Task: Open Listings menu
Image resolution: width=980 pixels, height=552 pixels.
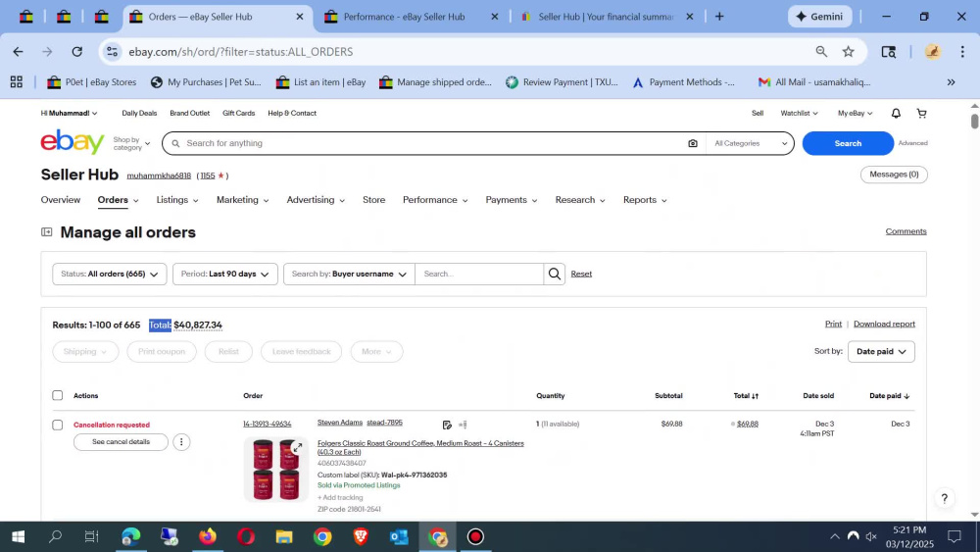Action: (x=176, y=200)
